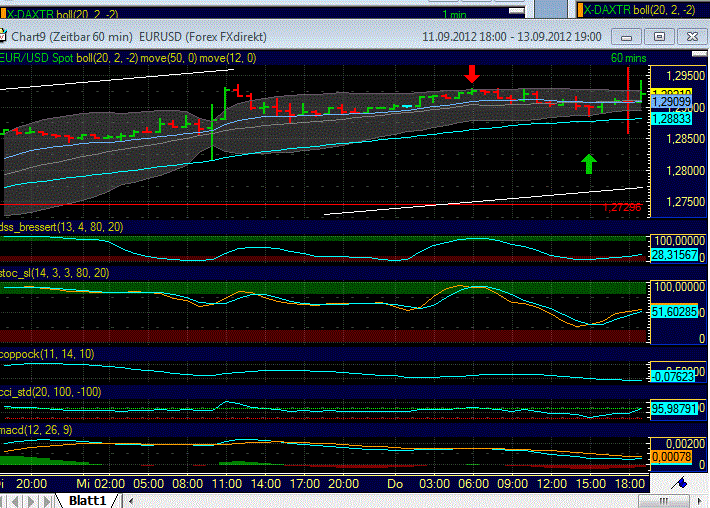This screenshot has height=508, width=710.
Task: Click the 11:00 time axis label
Action: tap(227, 484)
